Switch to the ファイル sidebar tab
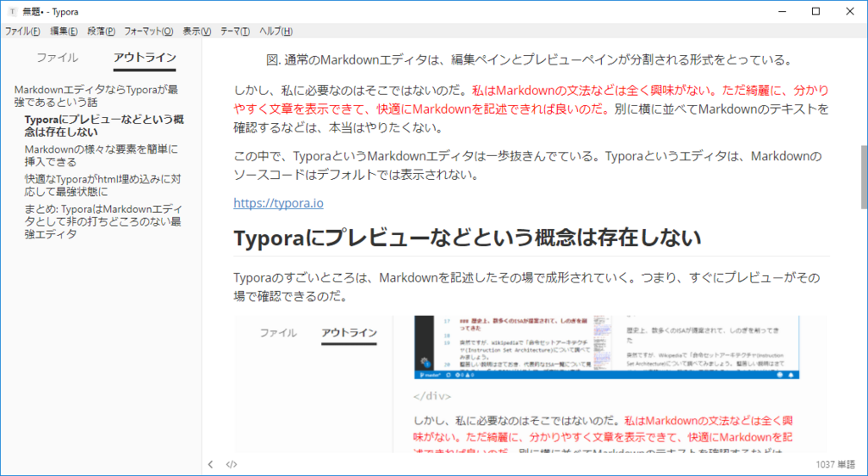This screenshot has height=476, width=868. click(x=58, y=58)
